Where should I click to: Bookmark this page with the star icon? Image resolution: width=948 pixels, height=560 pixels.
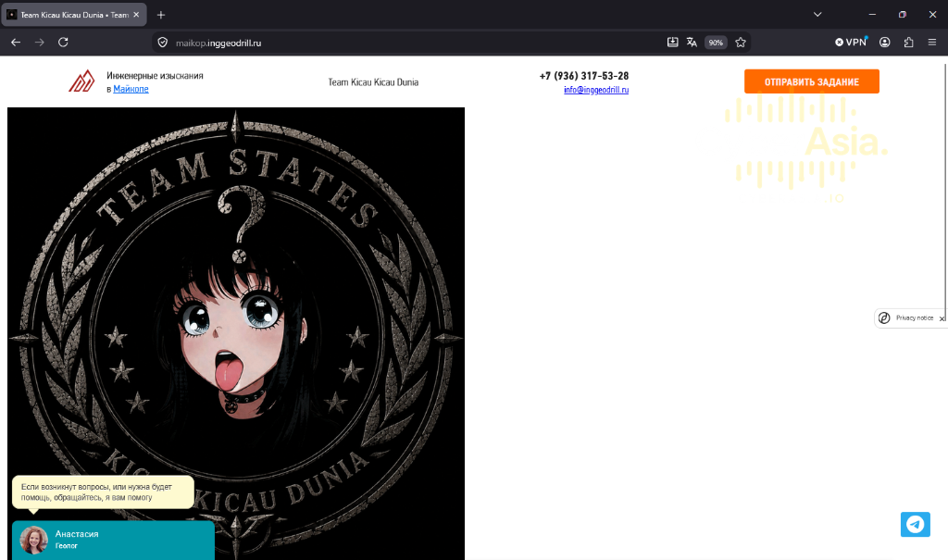pos(741,43)
